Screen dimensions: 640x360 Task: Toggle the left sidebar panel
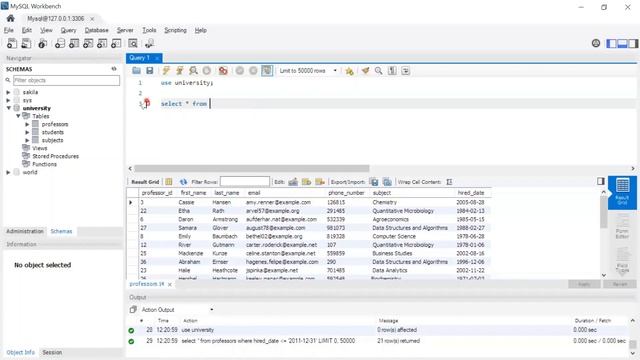coord(611,43)
